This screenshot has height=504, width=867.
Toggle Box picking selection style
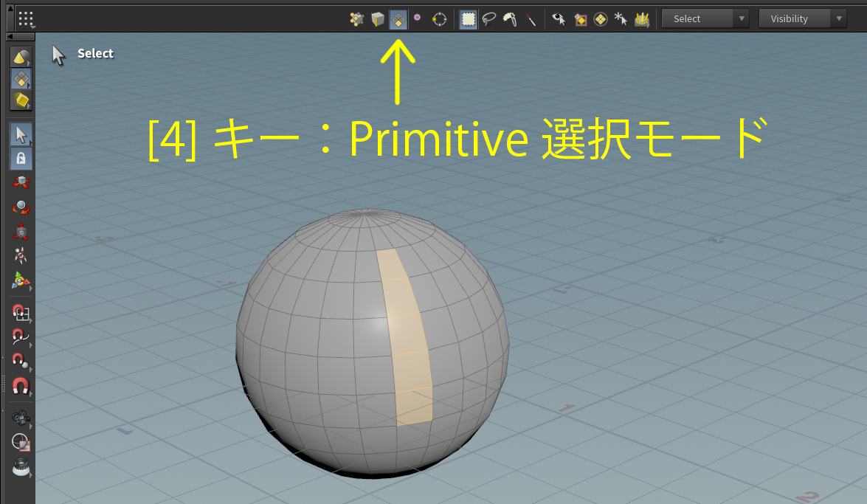coord(469,19)
